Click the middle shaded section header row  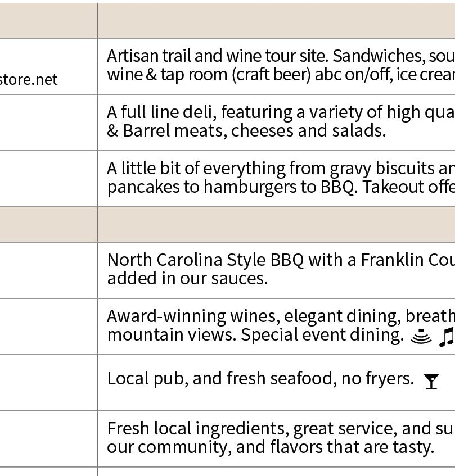pos(276,224)
